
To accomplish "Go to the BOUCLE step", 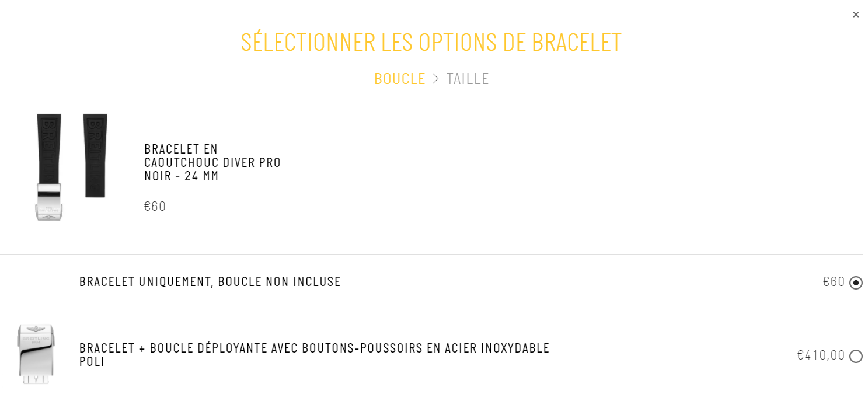I will pyautogui.click(x=399, y=79).
